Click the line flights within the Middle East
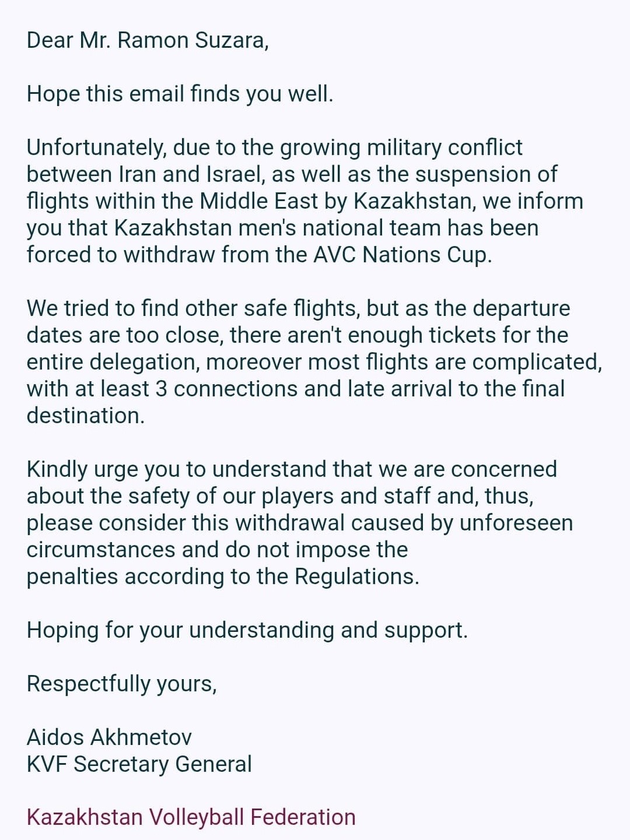The width and height of the screenshot is (630, 840). point(187,201)
